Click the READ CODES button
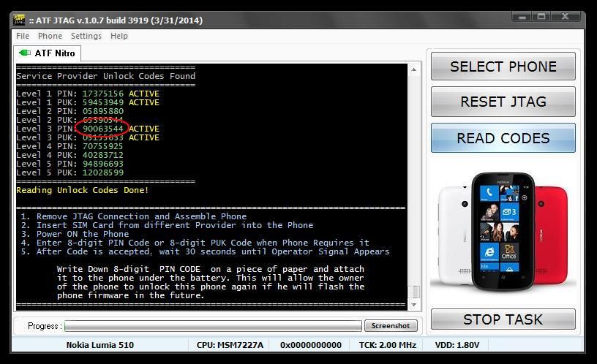 (503, 138)
